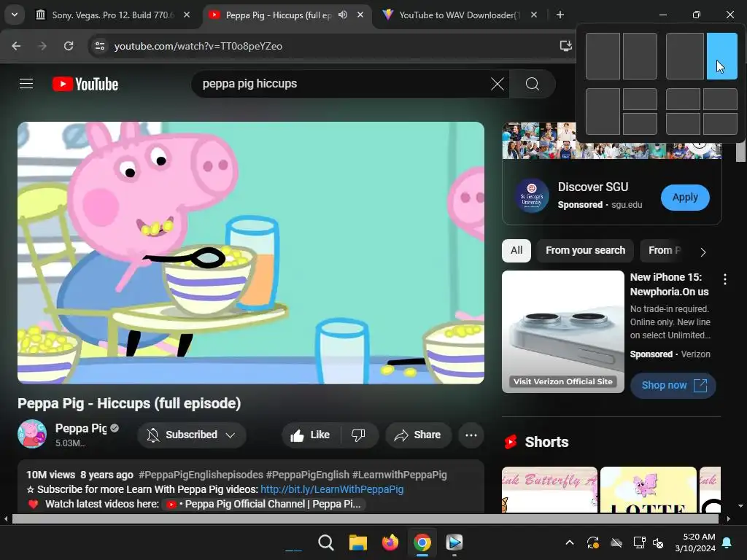Open the Peppa Pig channel avatar

(32, 434)
